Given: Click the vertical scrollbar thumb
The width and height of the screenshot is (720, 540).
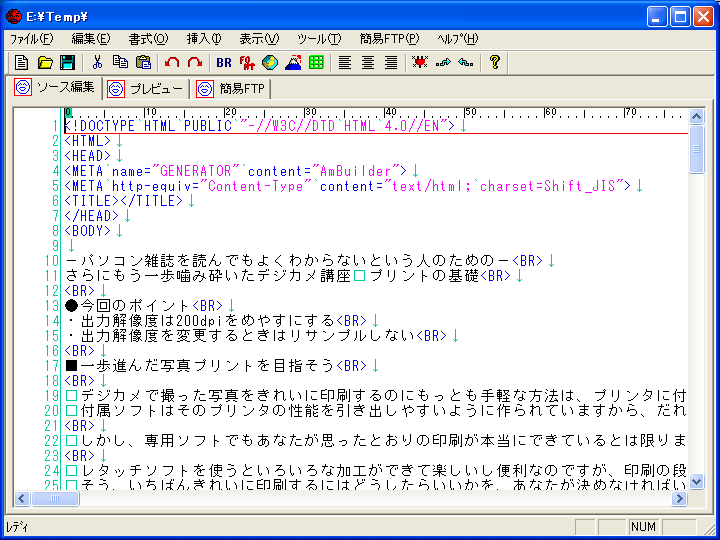Looking at the screenshot, I should [696, 149].
